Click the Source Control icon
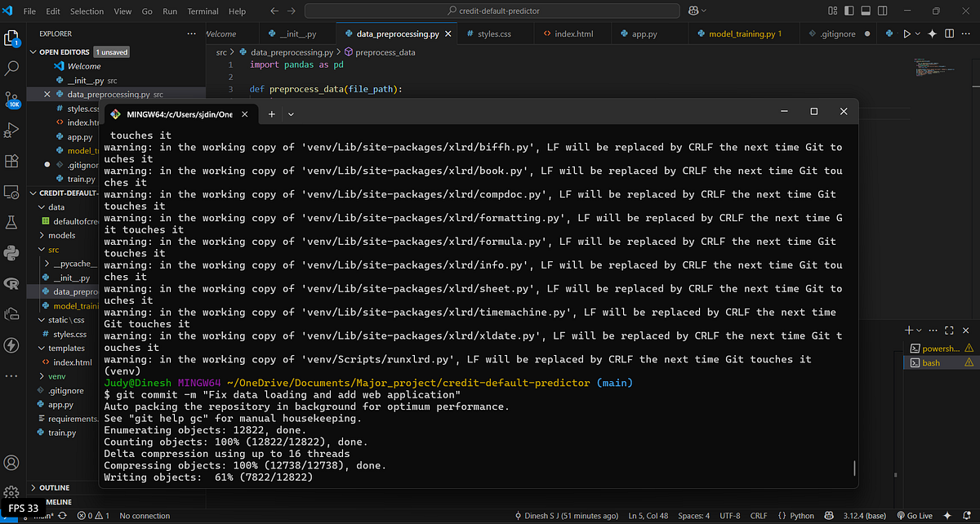 pyautogui.click(x=11, y=98)
